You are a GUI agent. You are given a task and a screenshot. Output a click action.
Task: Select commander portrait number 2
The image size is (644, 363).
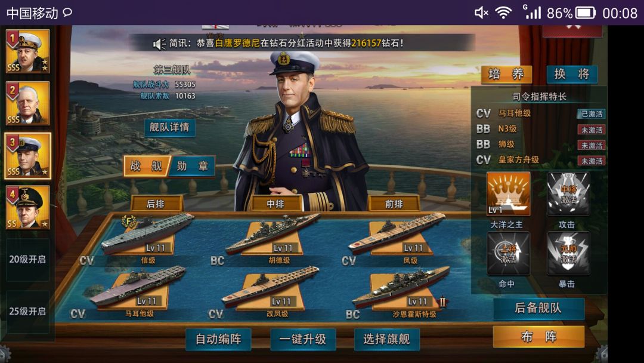(x=28, y=103)
